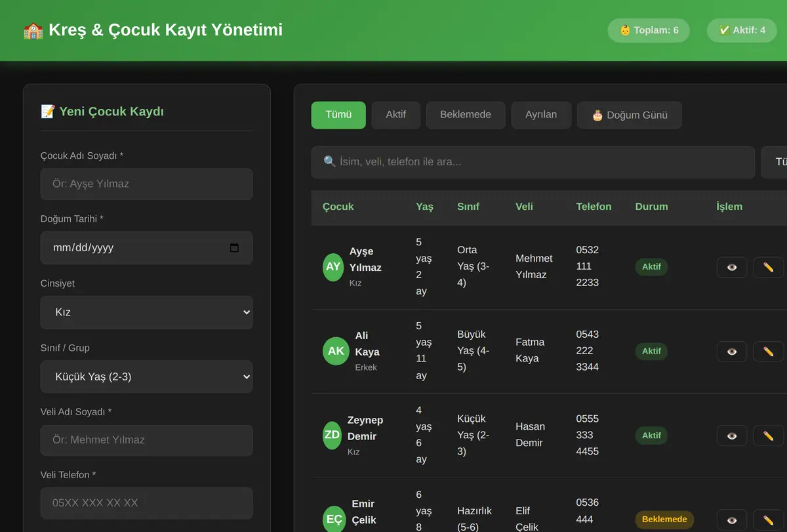Image resolution: width=787 pixels, height=532 pixels.
Task: Edit Ayşe Yılmaz record with pencil icon
Action: (768, 267)
